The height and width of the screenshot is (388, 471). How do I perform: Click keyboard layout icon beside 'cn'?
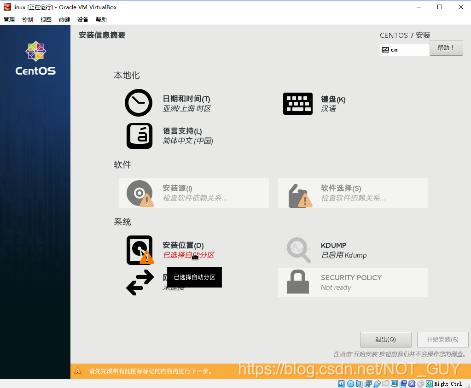385,50
